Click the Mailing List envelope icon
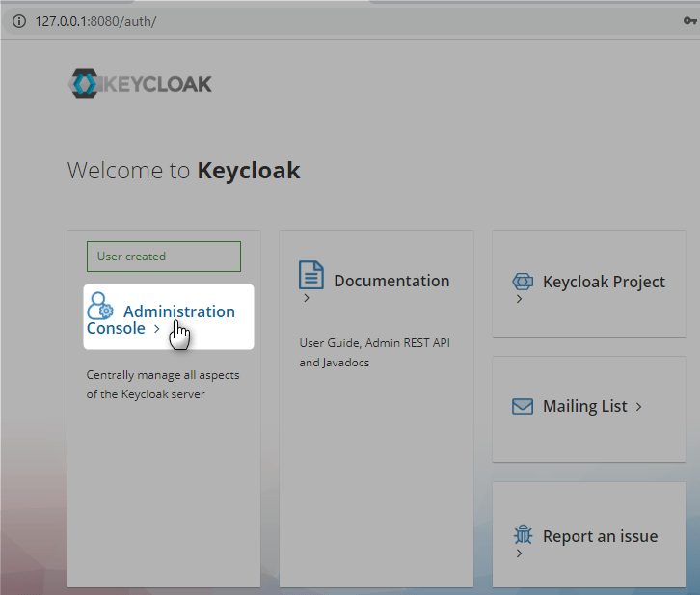This screenshot has height=595, width=700. (523, 407)
